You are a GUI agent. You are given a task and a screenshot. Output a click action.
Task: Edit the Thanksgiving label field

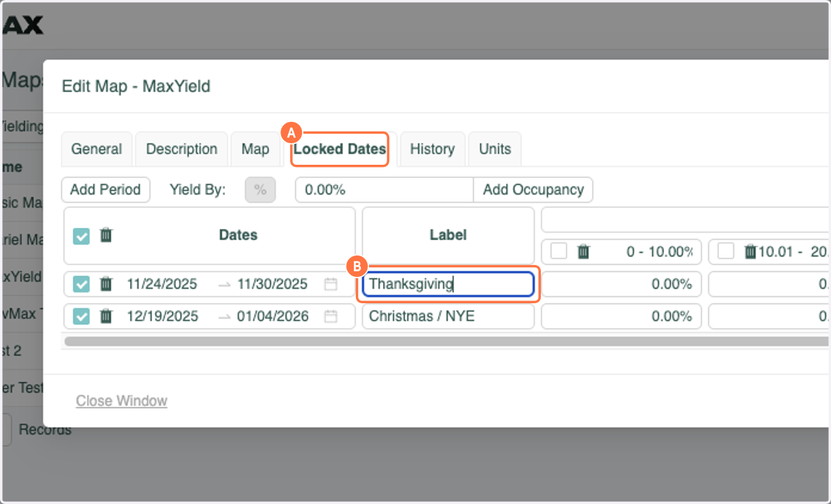(448, 284)
